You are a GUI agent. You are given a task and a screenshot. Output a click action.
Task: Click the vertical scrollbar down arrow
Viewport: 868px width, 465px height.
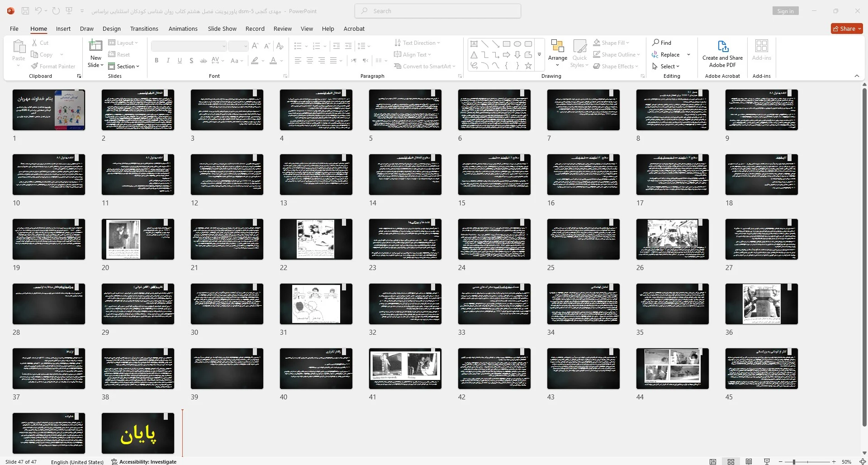[864, 453]
